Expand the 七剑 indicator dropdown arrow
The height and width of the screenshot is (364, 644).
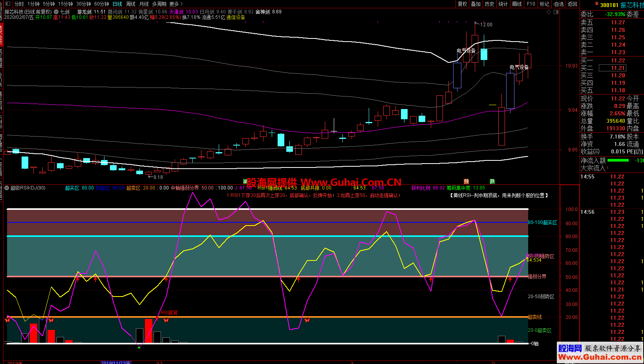pos(56,12)
